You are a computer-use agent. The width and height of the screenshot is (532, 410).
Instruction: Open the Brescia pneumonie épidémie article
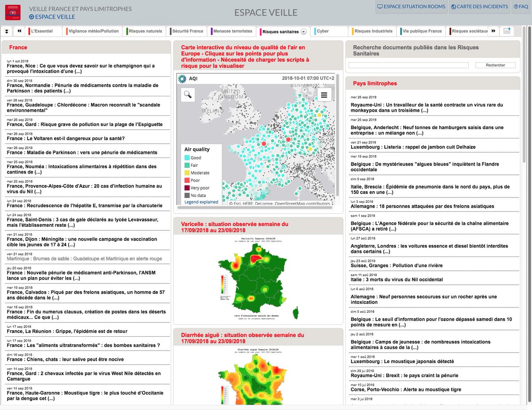[x=430, y=189]
